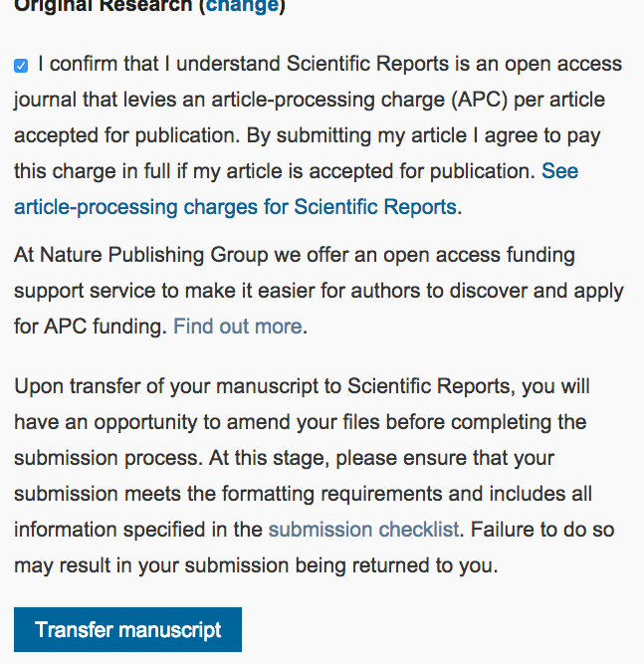Screen dimensions: 644x664
Task: Tick the APC confirmation checkbox
Action: pyautogui.click(x=21, y=66)
